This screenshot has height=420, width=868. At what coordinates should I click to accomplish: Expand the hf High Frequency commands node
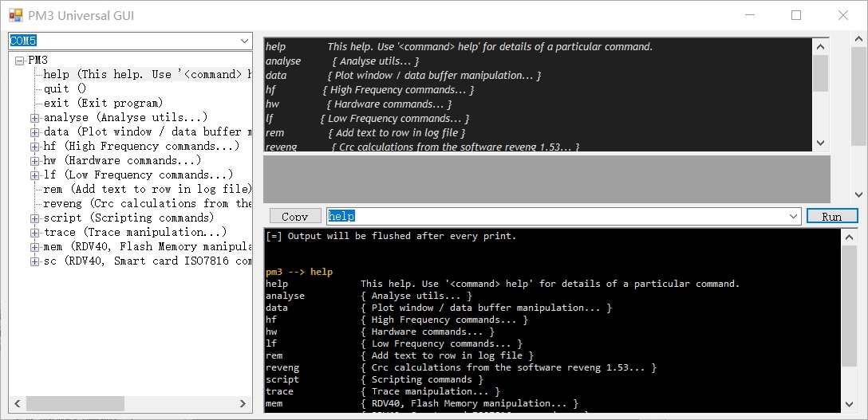tap(35, 147)
